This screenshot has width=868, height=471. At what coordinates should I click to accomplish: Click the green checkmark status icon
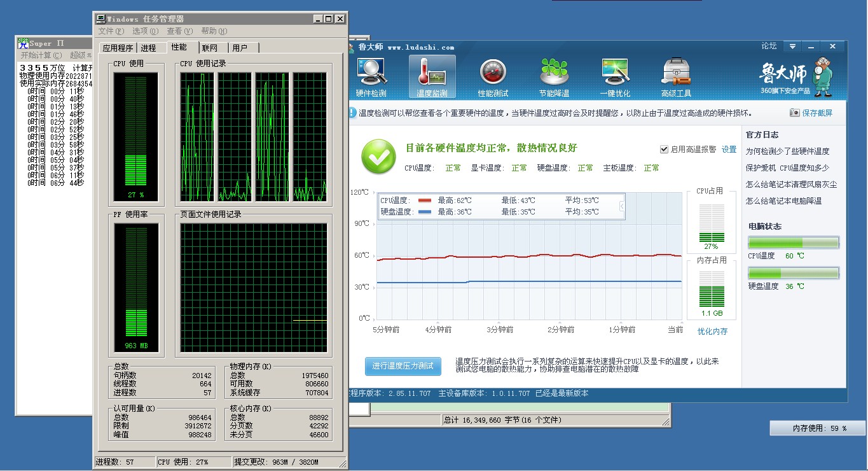pos(378,157)
